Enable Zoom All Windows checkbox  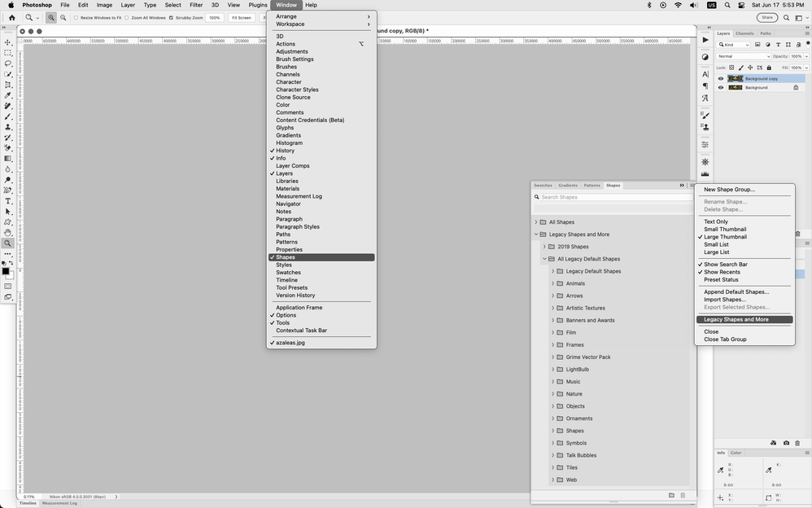[x=127, y=18]
